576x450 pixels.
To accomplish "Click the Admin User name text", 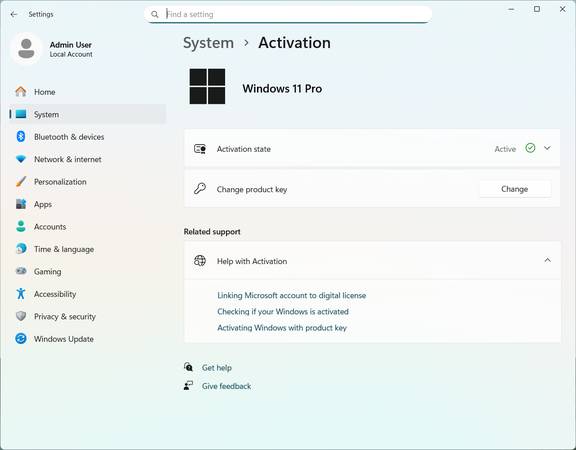I will tap(71, 44).
